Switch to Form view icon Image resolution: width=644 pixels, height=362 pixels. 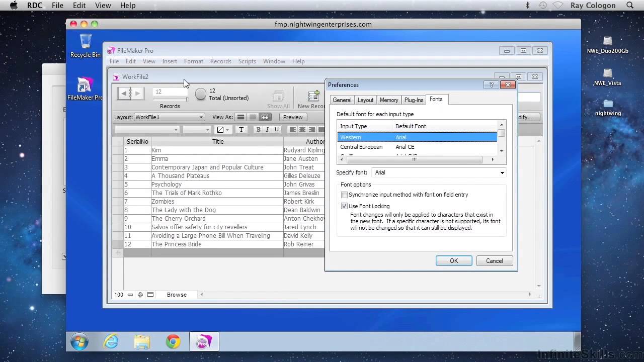coord(241,117)
